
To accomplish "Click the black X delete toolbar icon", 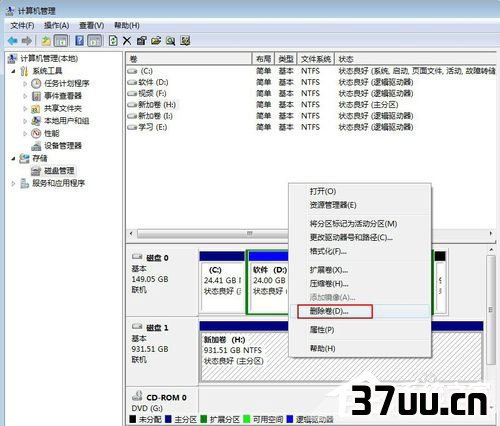I will pos(127,41).
